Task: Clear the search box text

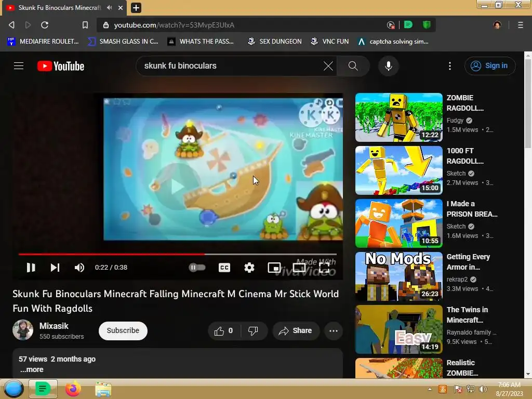Action: tap(328, 66)
